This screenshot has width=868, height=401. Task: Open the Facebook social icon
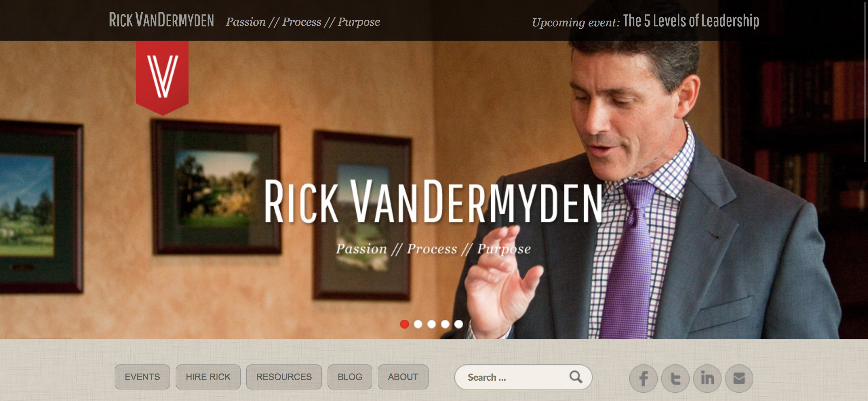[643, 378]
